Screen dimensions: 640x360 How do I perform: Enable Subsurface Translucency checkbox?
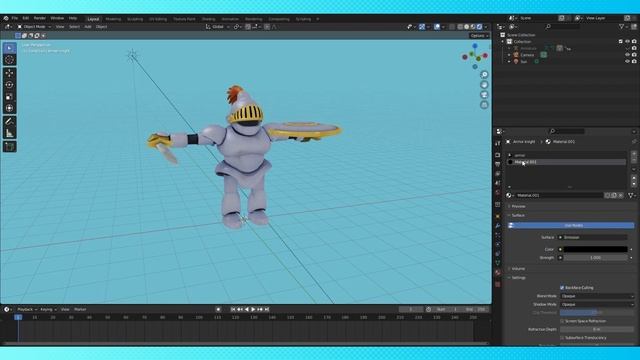click(562, 338)
